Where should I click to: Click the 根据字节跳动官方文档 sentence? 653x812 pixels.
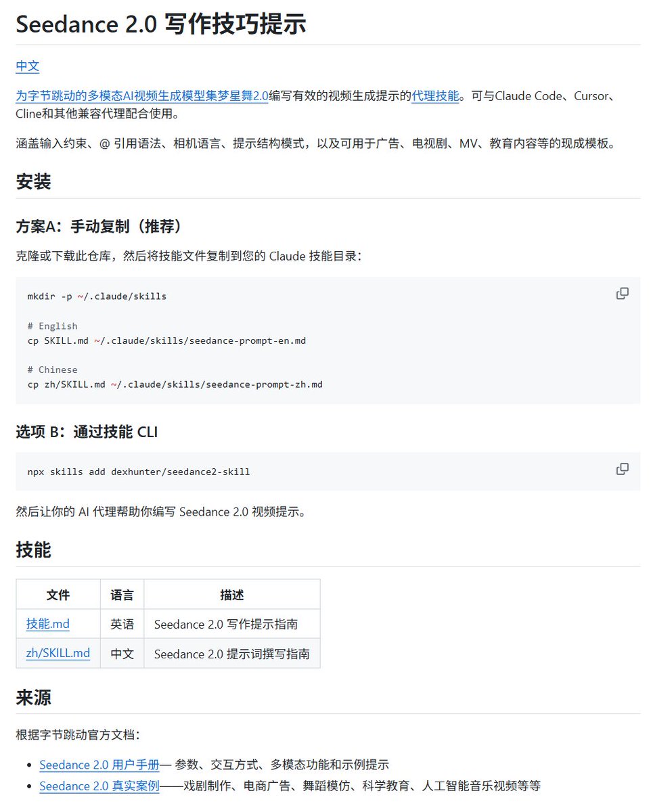(x=78, y=735)
